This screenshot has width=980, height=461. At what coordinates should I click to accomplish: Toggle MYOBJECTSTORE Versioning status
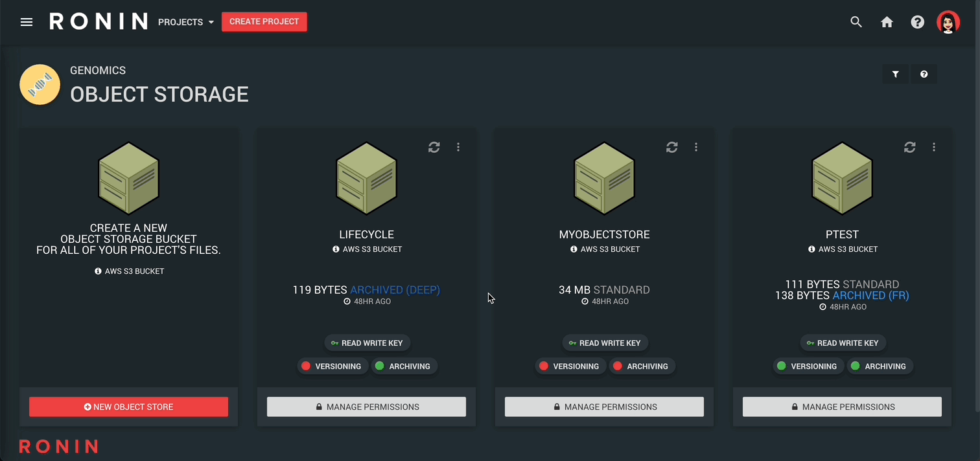tap(570, 366)
